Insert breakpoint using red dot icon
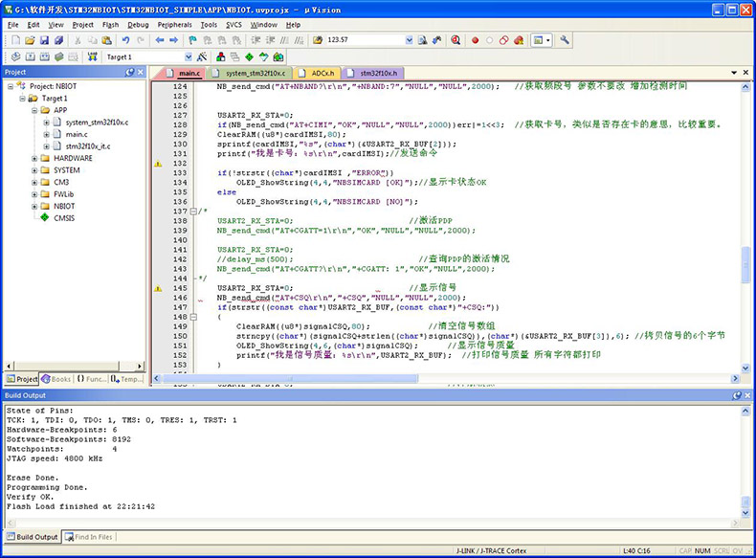Viewport: 756px width, 558px height. [475, 40]
